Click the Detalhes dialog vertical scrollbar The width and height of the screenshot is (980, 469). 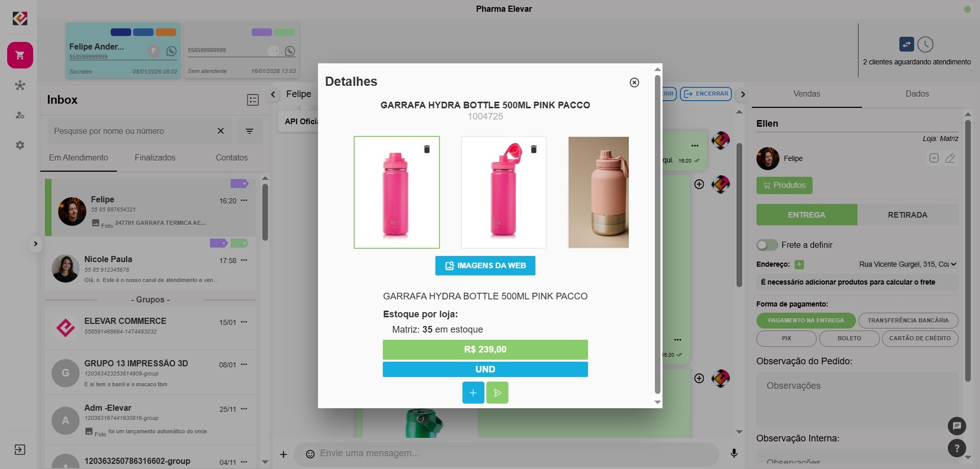pyautogui.click(x=658, y=235)
